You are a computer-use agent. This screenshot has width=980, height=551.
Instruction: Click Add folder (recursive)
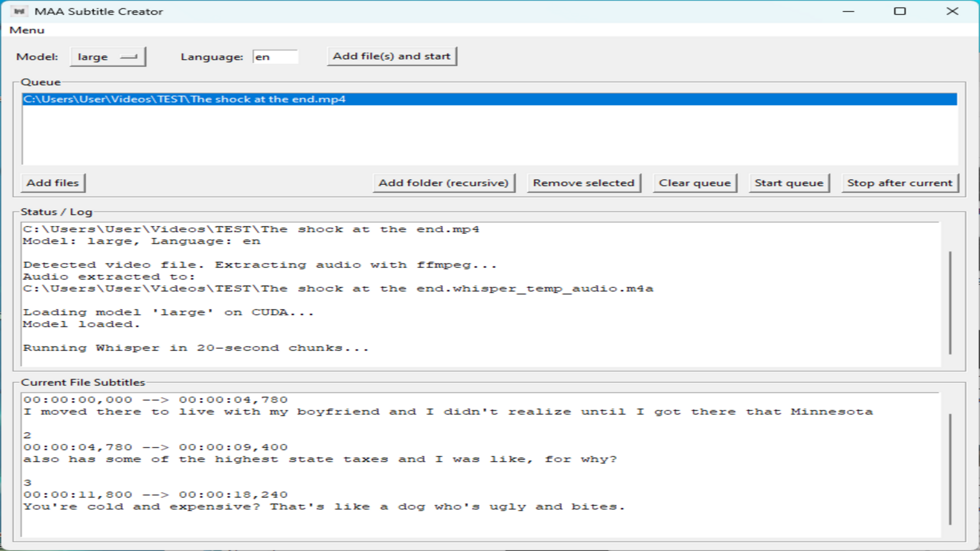444,183
